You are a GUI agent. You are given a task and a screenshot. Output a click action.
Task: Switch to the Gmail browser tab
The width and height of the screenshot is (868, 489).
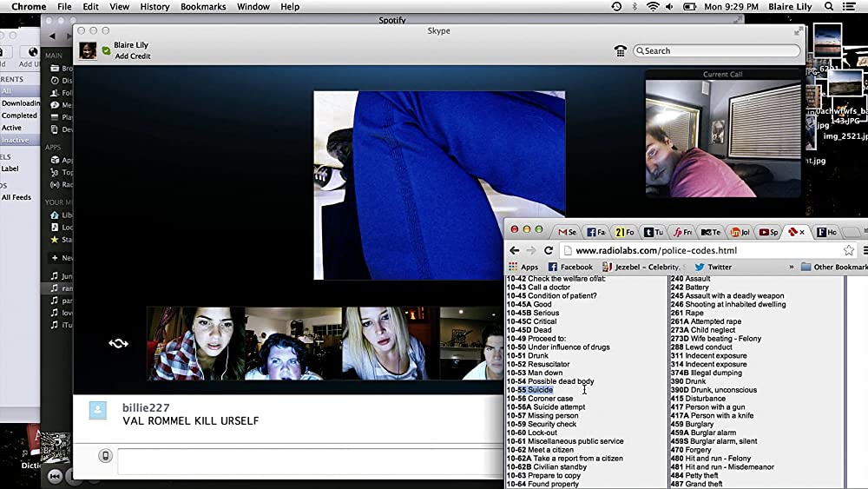point(567,232)
